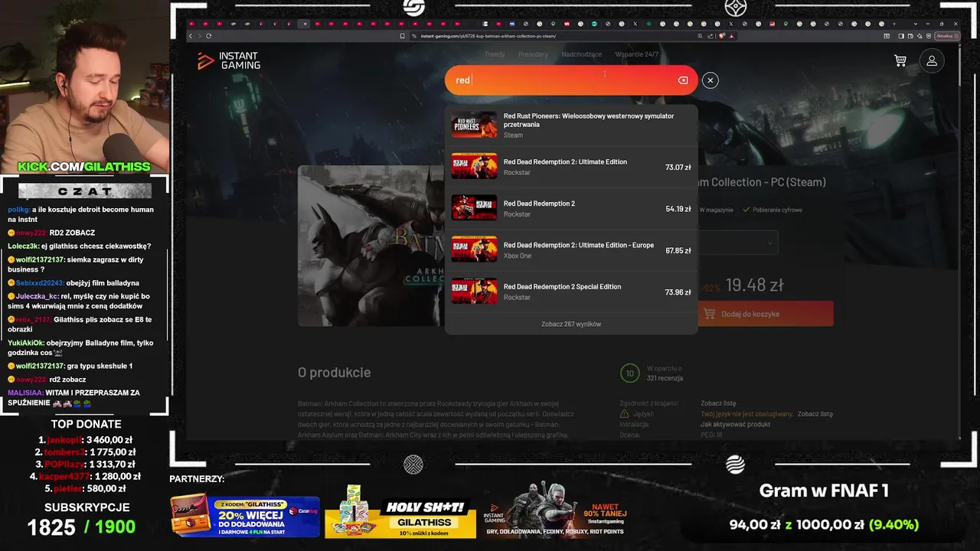The image size is (980, 551).
Task: Open the shopping cart icon
Action: [900, 60]
